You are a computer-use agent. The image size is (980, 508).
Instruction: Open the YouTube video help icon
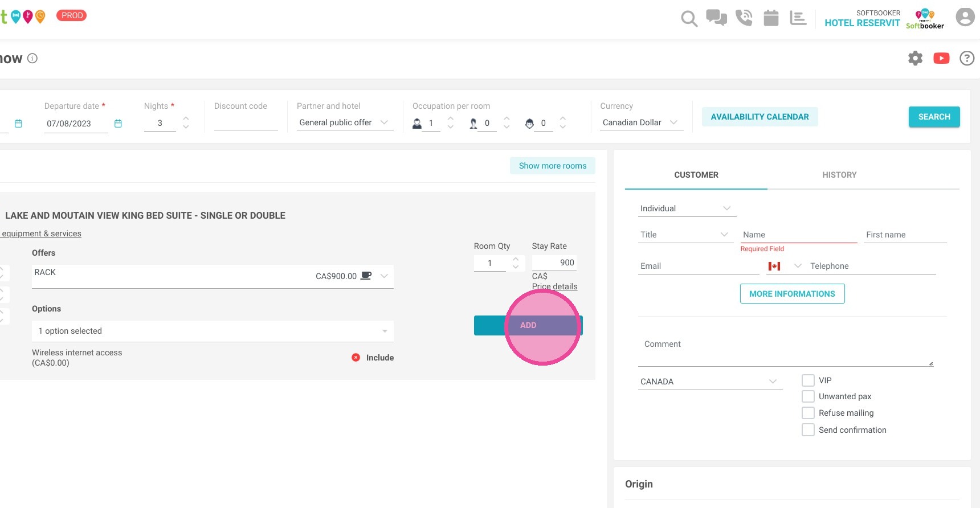(941, 58)
